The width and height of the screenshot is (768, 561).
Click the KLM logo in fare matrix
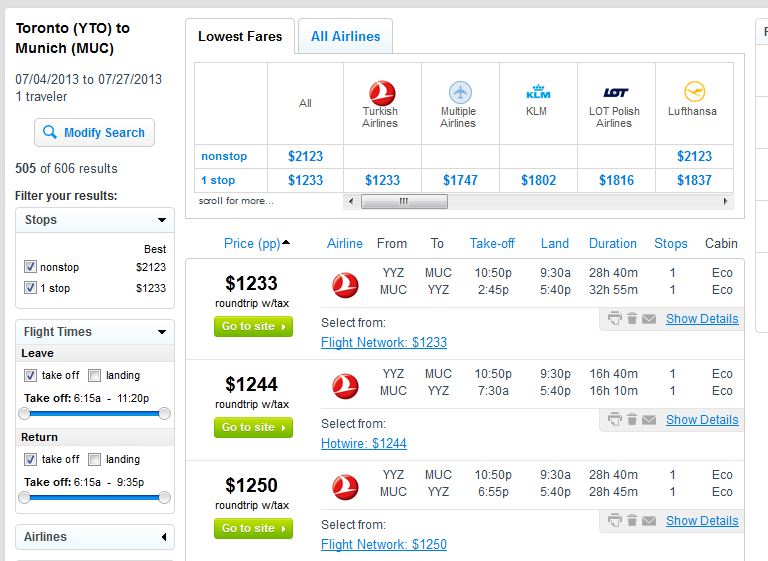point(538,92)
